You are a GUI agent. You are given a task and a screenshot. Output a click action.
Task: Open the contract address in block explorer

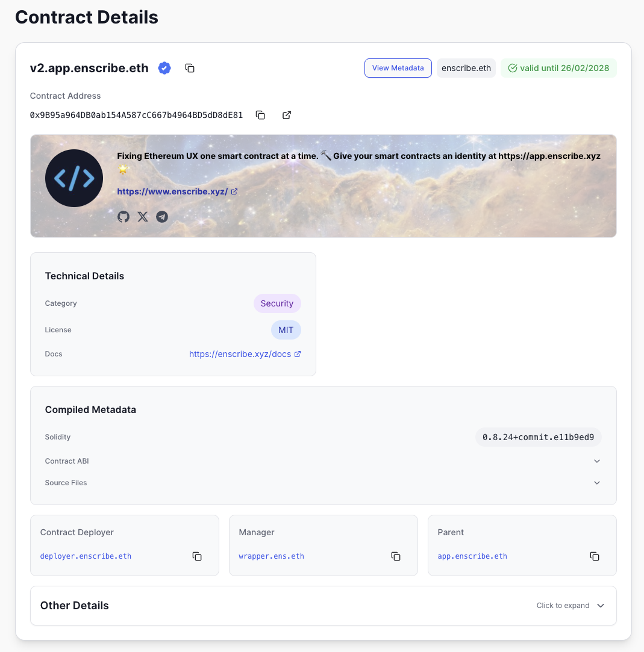(x=286, y=115)
